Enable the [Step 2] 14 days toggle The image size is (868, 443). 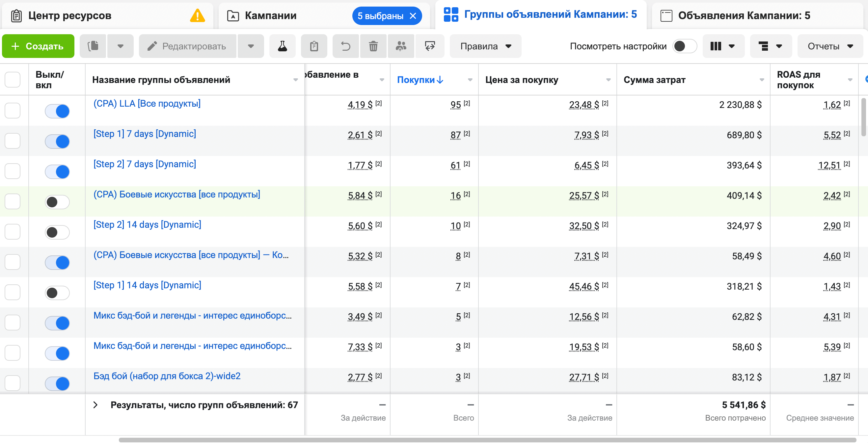(57, 232)
